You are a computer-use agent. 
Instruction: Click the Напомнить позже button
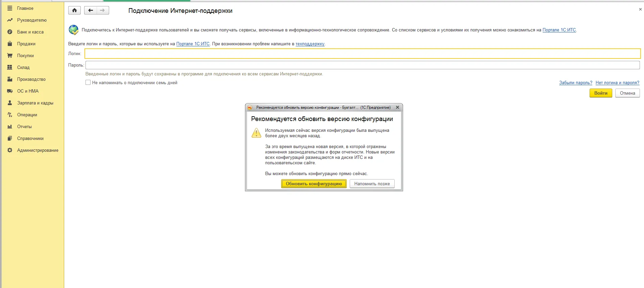(x=372, y=184)
